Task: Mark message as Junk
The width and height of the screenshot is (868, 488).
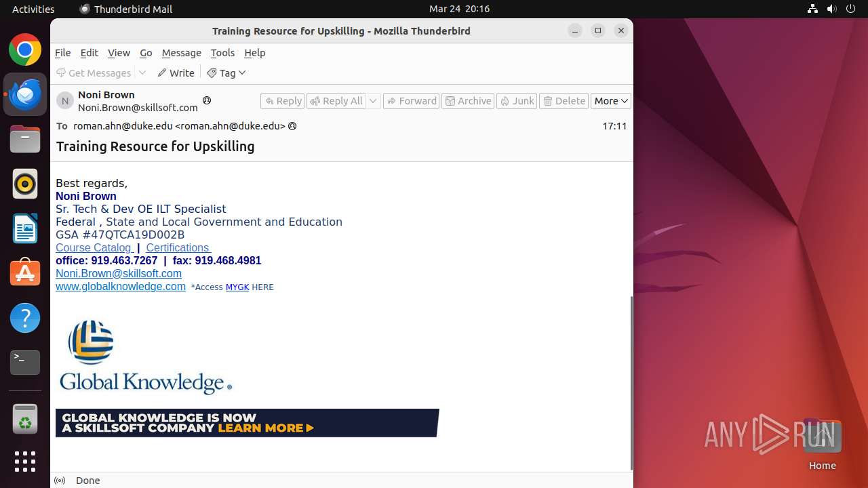Action: [x=517, y=101]
